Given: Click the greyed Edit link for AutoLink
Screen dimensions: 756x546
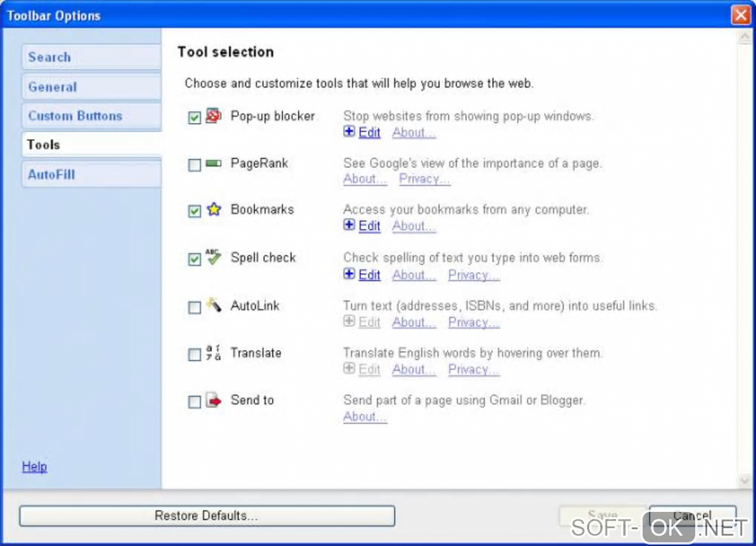Looking at the screenshot, I should tap(369, 322).
